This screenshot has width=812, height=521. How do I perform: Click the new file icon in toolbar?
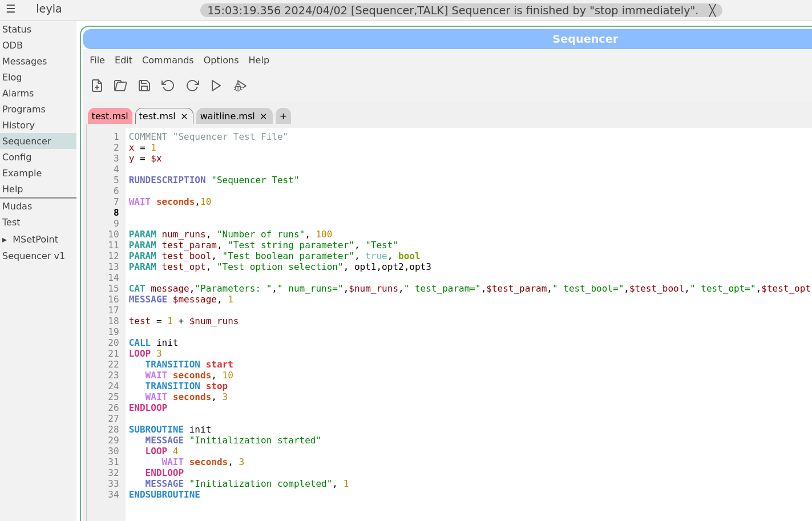[97, 86]
